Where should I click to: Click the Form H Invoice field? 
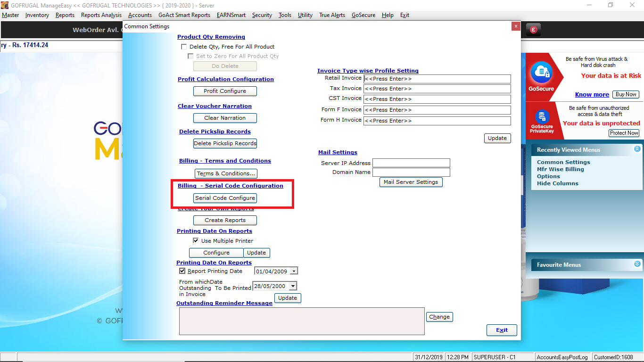[x=437, y=121]
